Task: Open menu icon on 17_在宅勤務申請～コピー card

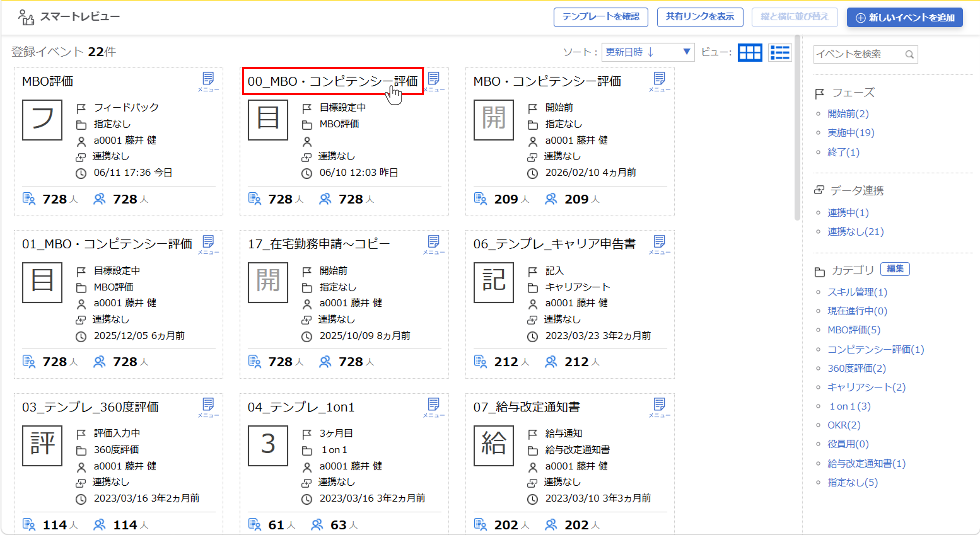Action: (x=434, y=244)
